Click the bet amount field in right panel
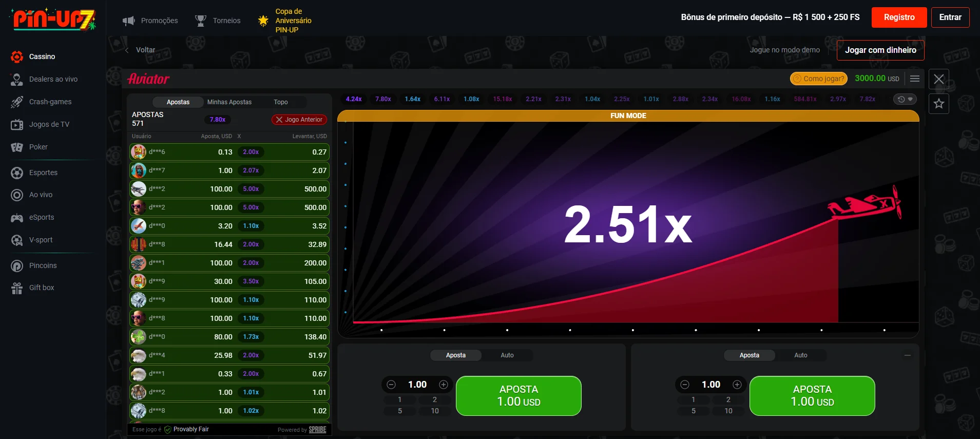This screenshot has width=980, height=439. coord(711,385)
